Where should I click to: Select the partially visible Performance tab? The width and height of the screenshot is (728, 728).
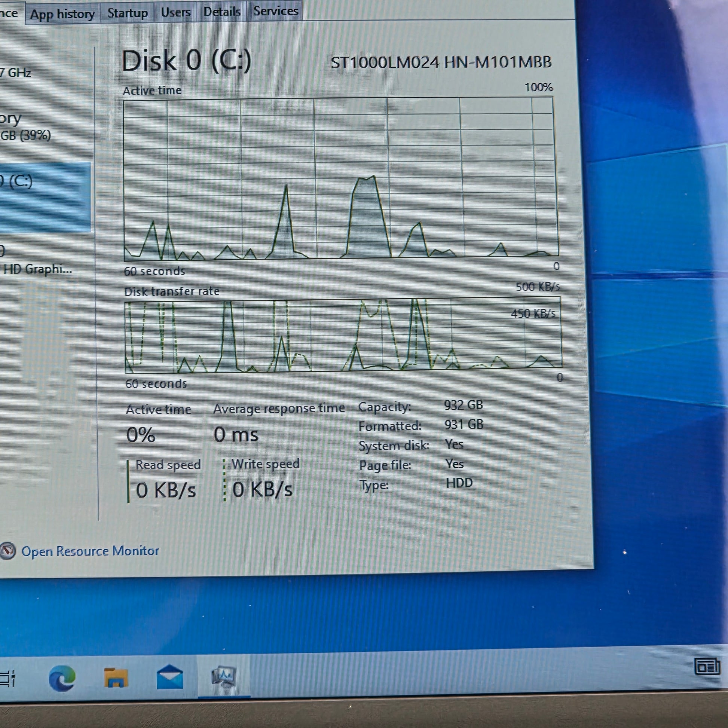tap(9, 13)
